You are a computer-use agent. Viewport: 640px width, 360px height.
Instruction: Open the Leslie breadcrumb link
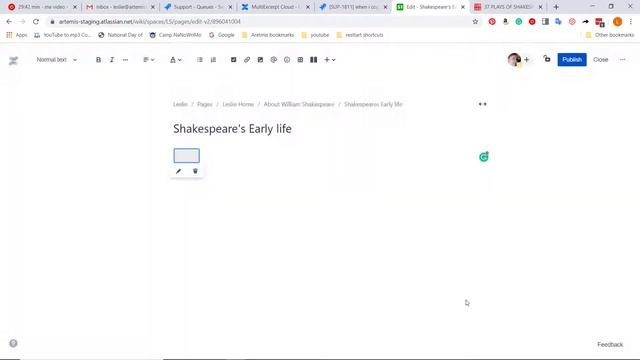tap(180, 104)
